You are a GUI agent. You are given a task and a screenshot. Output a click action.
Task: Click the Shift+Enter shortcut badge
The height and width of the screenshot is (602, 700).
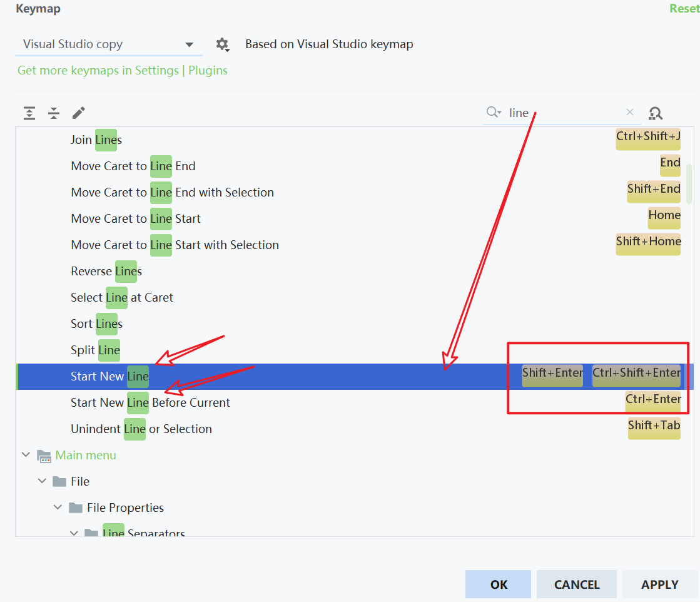point(552,376)
